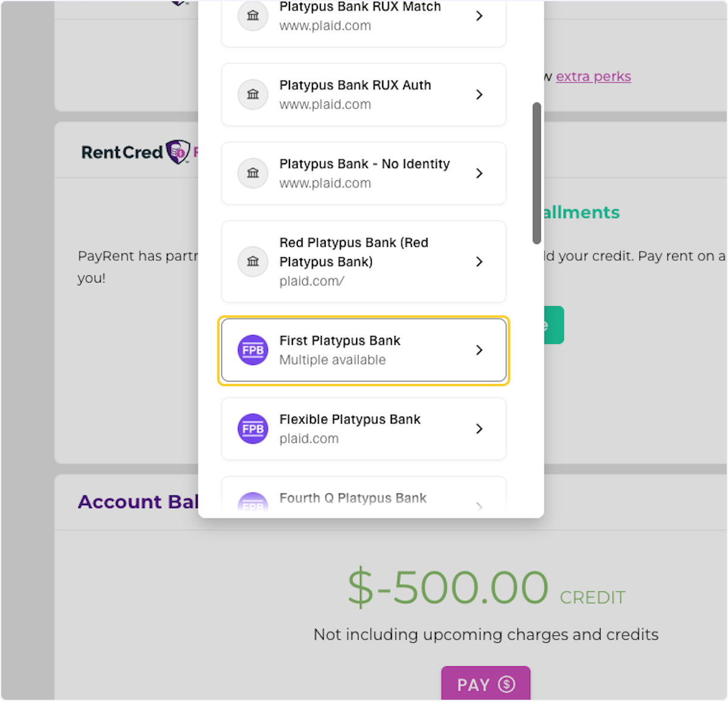Image resolution: width=728 pixels, height=701 pixels.
Task: Select the Flexible Platypus Bank row
Action: (363, 429)
